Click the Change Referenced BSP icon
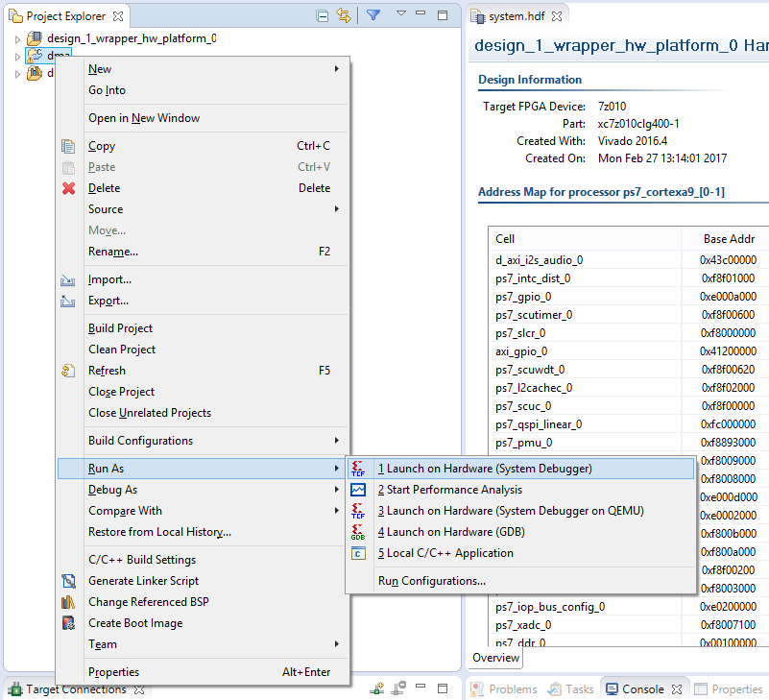Image resolution: width=769 pixels, height=700 pixels. tap(68, 602)
